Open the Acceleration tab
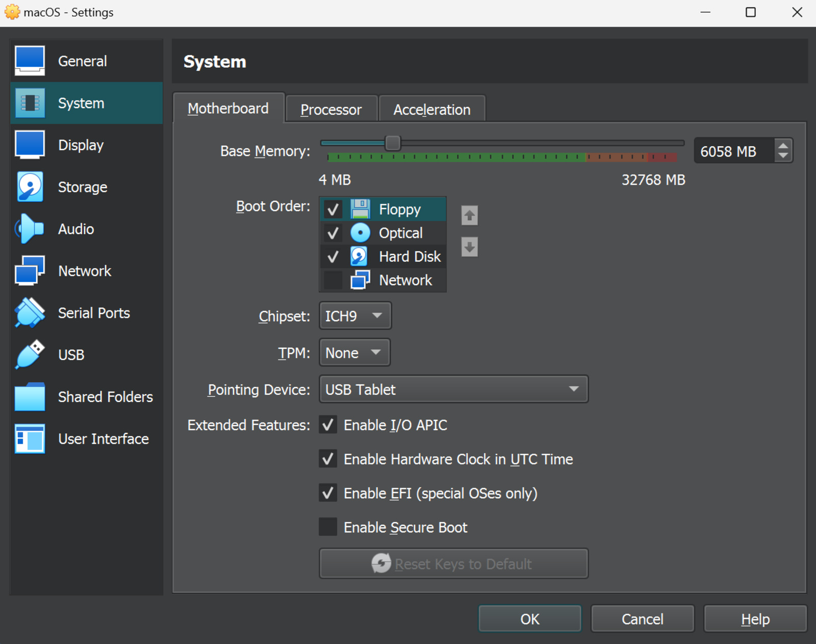 point(431,109)
